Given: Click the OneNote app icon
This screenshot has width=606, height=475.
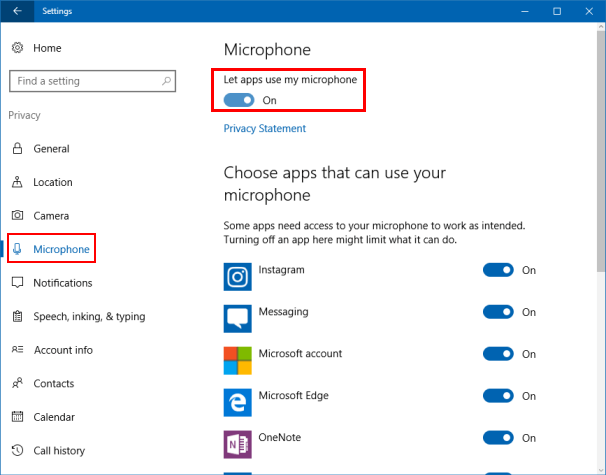Looking at the screenshot, I should (237, 444).
